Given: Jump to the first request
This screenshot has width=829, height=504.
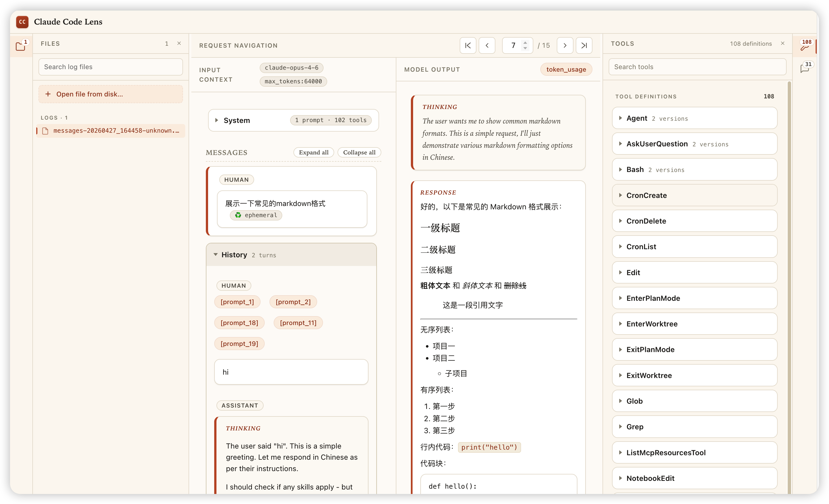Looking at the screenshot, I should [x=468, y=45].
